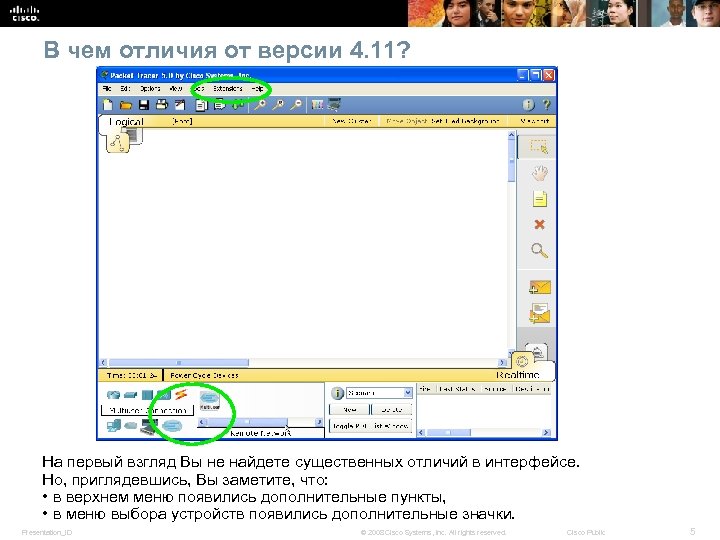Click Toggle PDU List Window button

(x=371, y=426)
